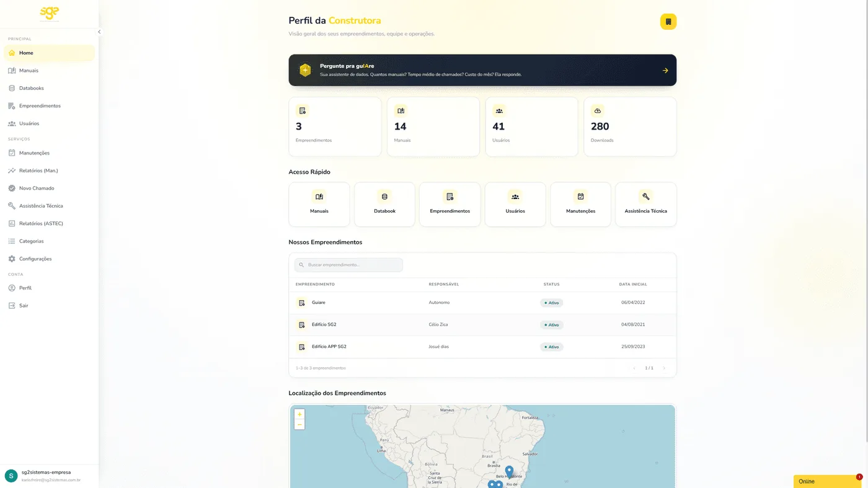This screenshot has width=868, height=488.
Task: Click the Assistência Técnica quick access icon
Action: [646, 197]
